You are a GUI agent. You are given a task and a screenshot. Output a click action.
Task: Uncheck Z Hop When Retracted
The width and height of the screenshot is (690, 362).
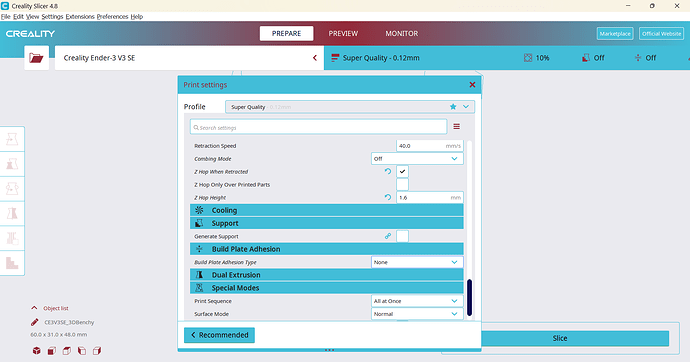(402, 172)
